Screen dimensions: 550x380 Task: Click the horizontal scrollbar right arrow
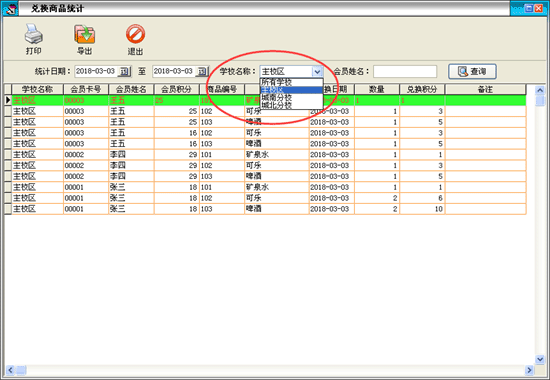coord(529,370)
